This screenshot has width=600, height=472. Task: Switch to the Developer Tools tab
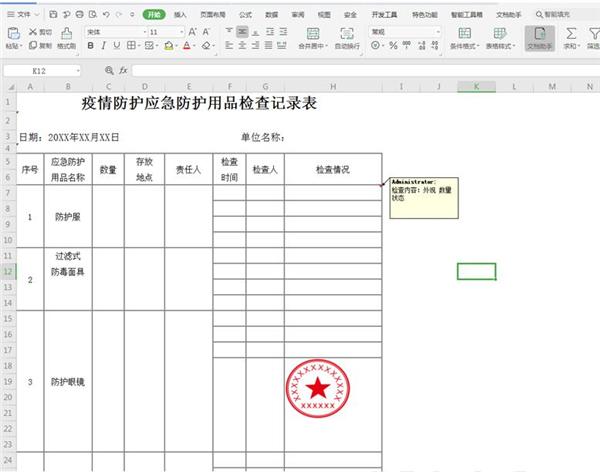coord(384,15)
